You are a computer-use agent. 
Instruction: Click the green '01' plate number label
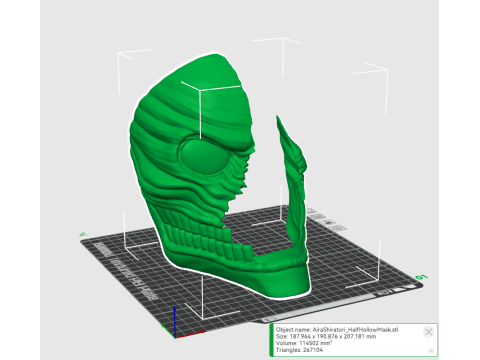click(x=421, y=277)
